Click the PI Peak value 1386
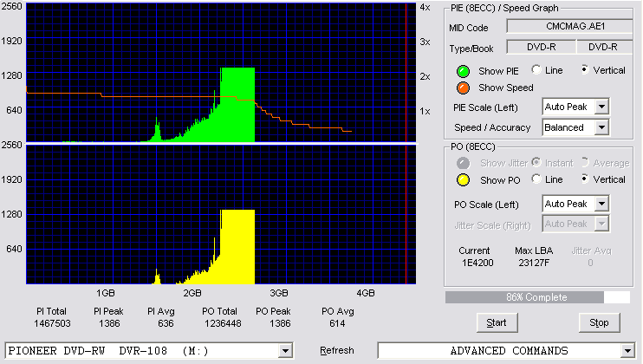 point(109,323)
